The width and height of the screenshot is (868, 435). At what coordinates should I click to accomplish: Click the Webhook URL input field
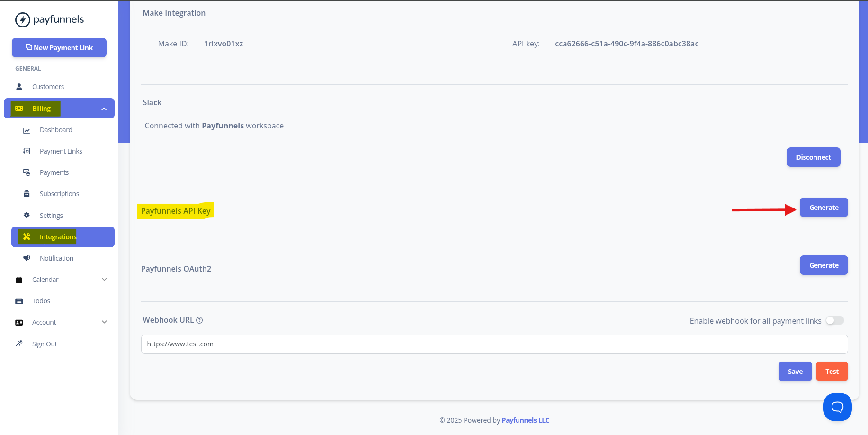pos(494,344)
